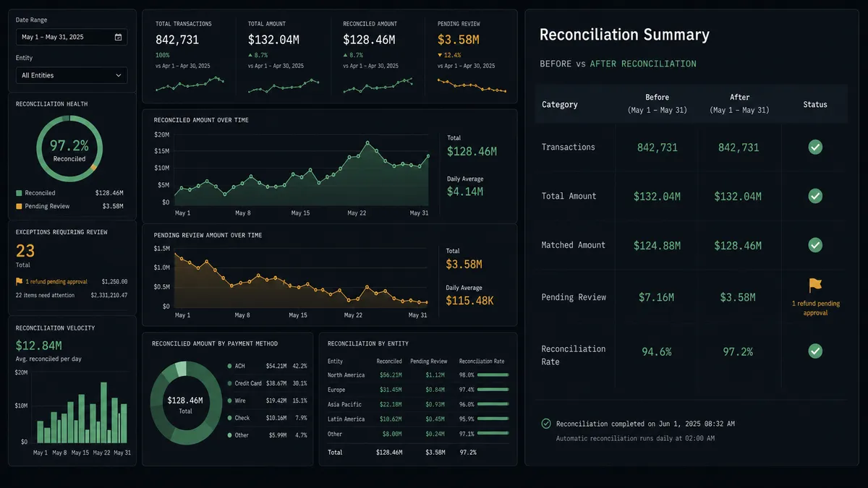Click the Check payment legend dot
The width and height of the screenshot is (868, 488).
229,418
